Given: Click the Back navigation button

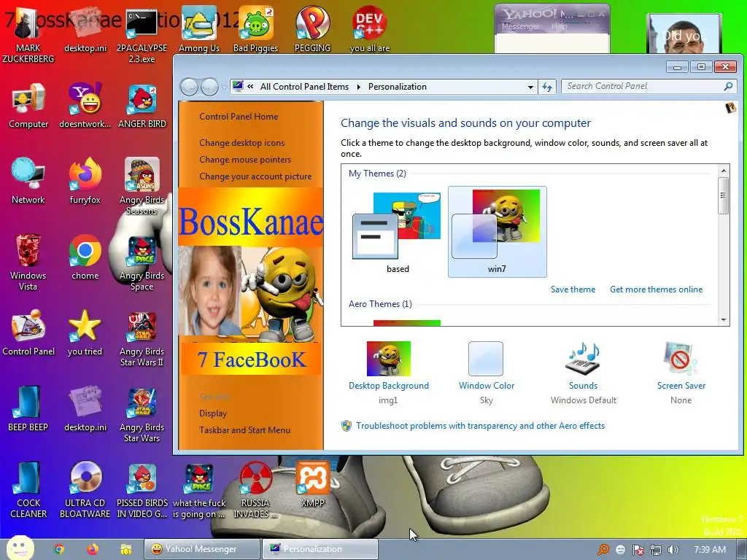Looking at the screenshot, I should [x=189, y=87].
